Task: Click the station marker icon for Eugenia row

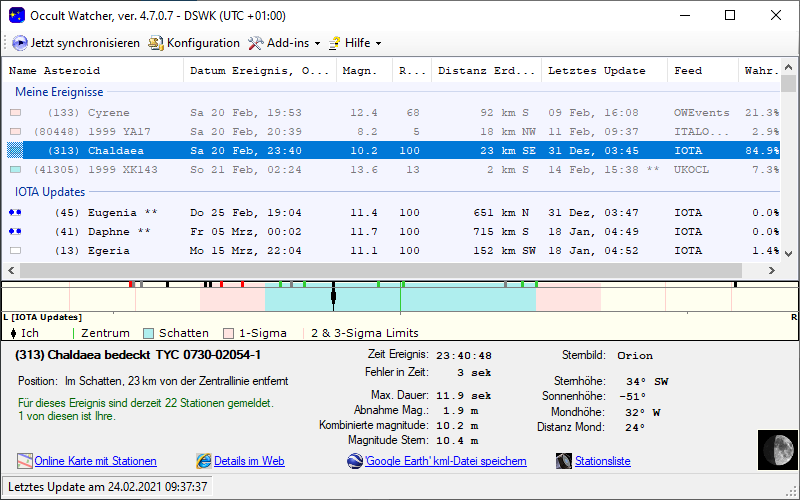Action: pos(15,213)
